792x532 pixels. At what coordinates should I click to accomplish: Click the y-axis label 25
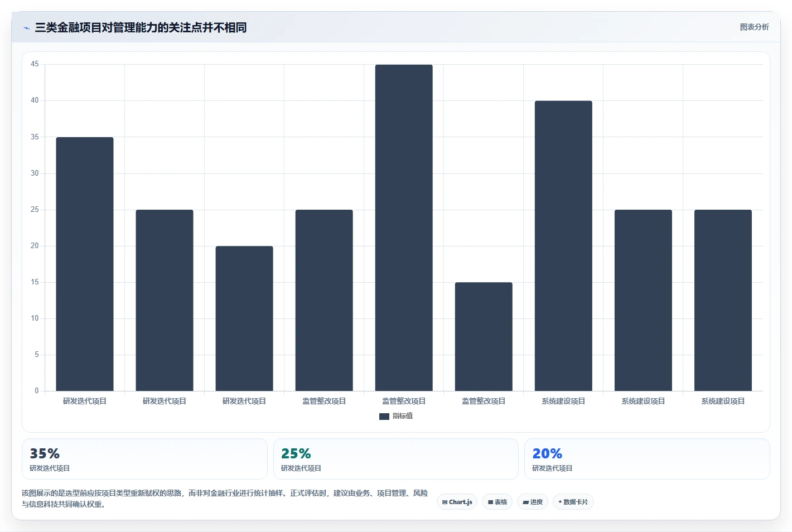[x=35, y=209]
